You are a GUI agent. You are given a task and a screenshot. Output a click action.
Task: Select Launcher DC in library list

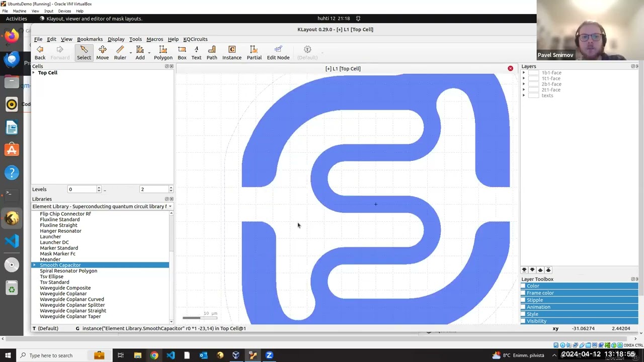click(x=54, y=242)
